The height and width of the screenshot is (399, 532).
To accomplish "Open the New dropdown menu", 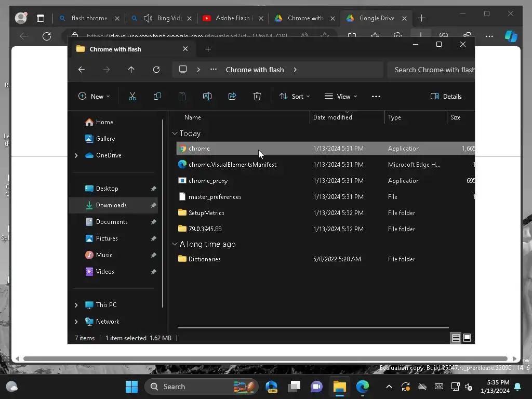I will (x=94, y=96).
